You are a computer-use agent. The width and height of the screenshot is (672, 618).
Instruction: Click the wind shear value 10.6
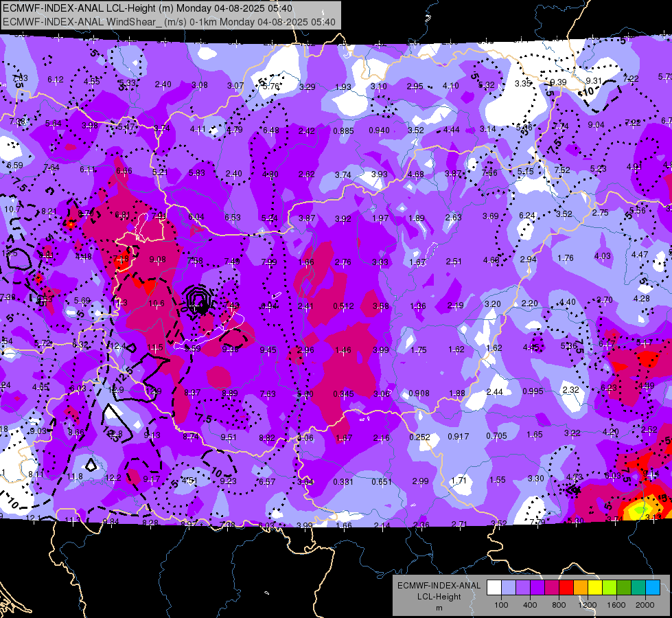(157, 304)
